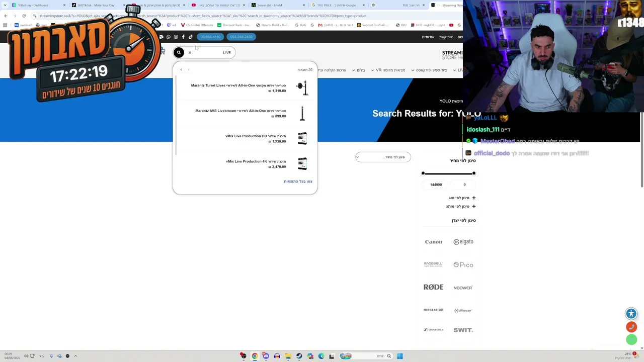This screenshot has height=362, width=644.
Task: Expand the סינון לפי מותג filter
Action: point(460,206)
